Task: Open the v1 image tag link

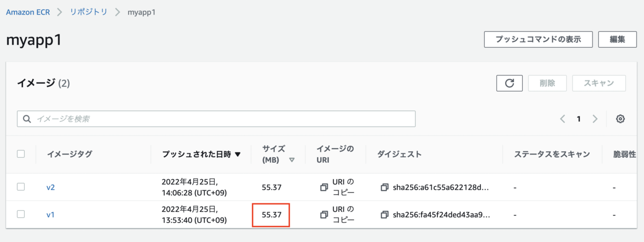Action: coord(50,215)
